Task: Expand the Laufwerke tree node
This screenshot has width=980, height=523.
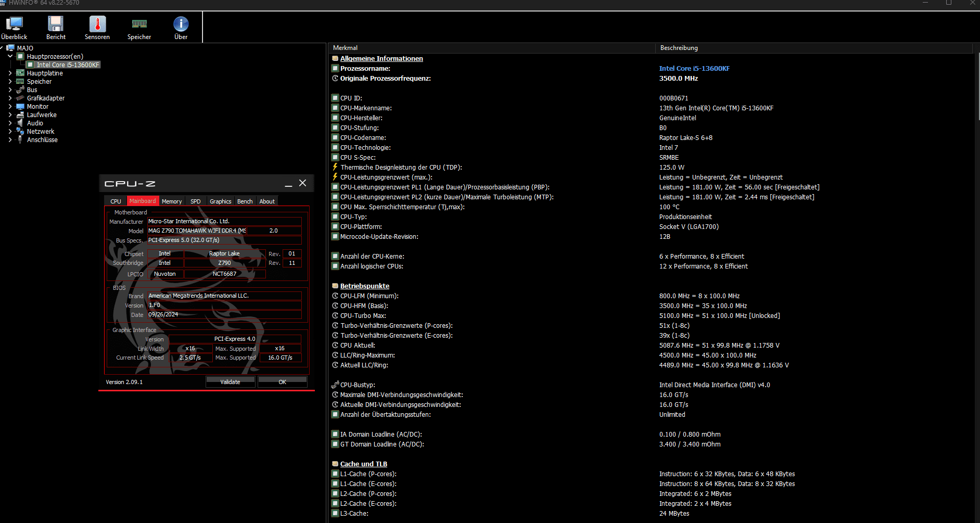Action: click(10, 114)
